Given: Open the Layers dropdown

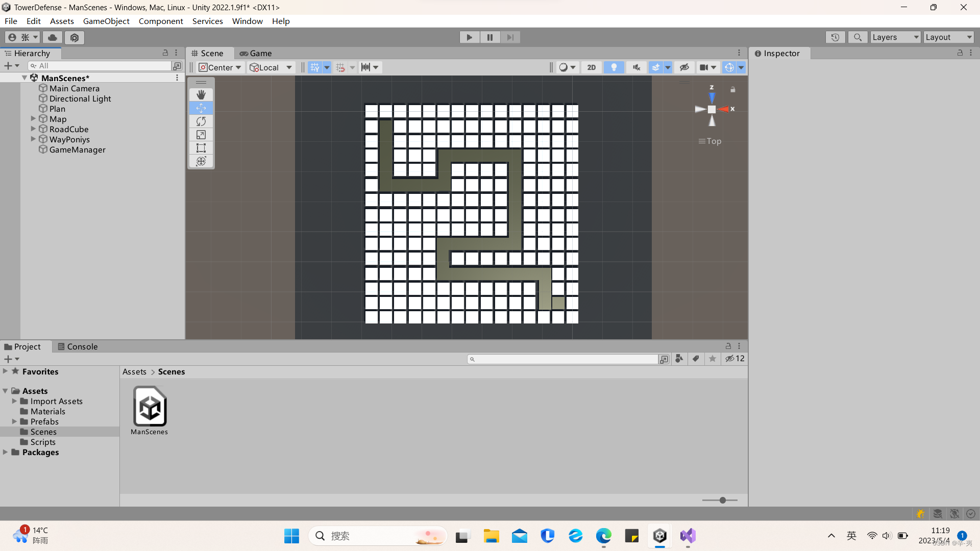Looking at the screenshot, I should click(895, 37).
